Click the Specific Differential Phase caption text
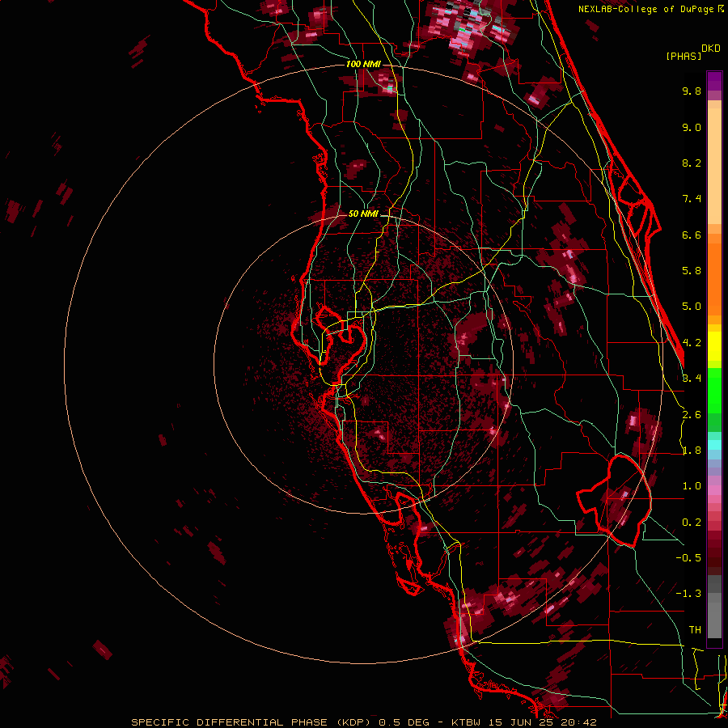 [363, 722]
